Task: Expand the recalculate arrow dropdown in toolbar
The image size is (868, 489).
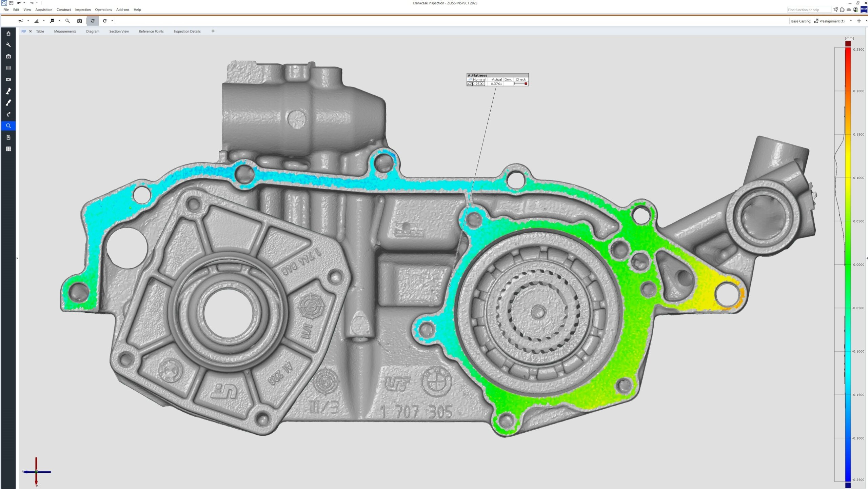Action: pos(112,21)
